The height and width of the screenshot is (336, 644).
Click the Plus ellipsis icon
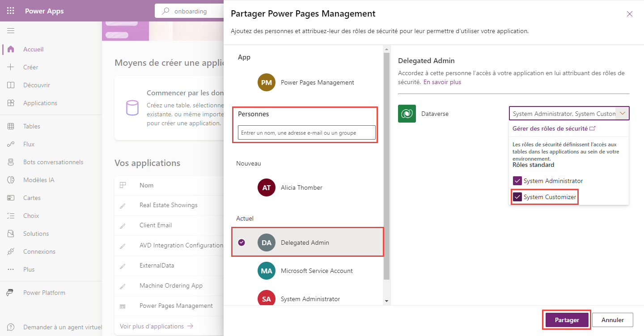point(11,269)
